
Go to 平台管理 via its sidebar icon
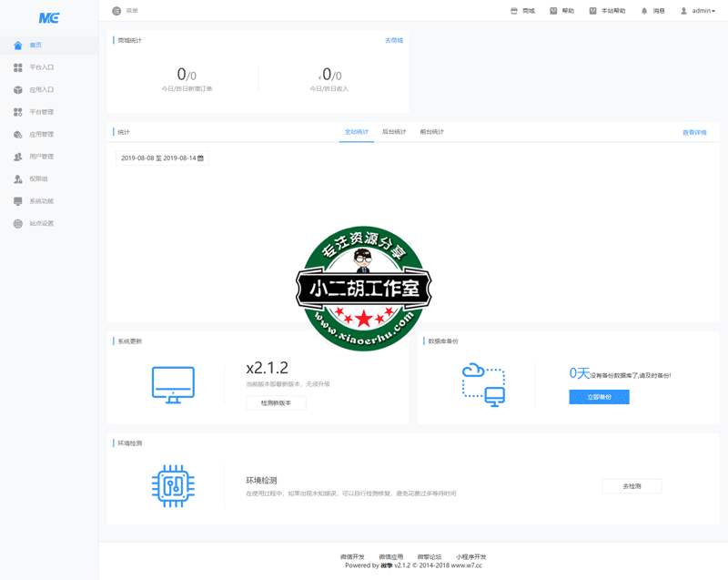click(18, 112)
